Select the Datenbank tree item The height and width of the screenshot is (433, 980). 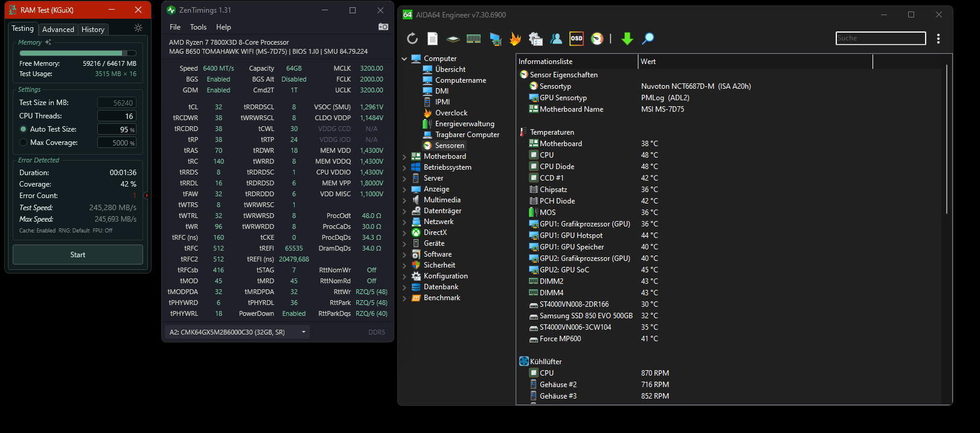click(435, 287)
